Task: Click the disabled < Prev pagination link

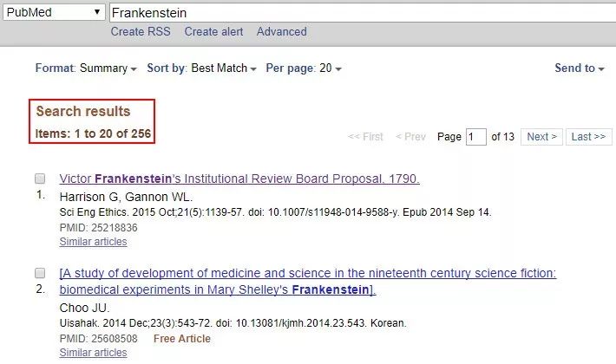Action: (x=410, y=137)
